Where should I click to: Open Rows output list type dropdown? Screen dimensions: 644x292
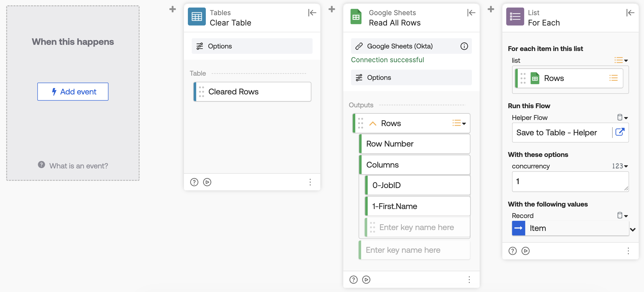click(459, 123)
